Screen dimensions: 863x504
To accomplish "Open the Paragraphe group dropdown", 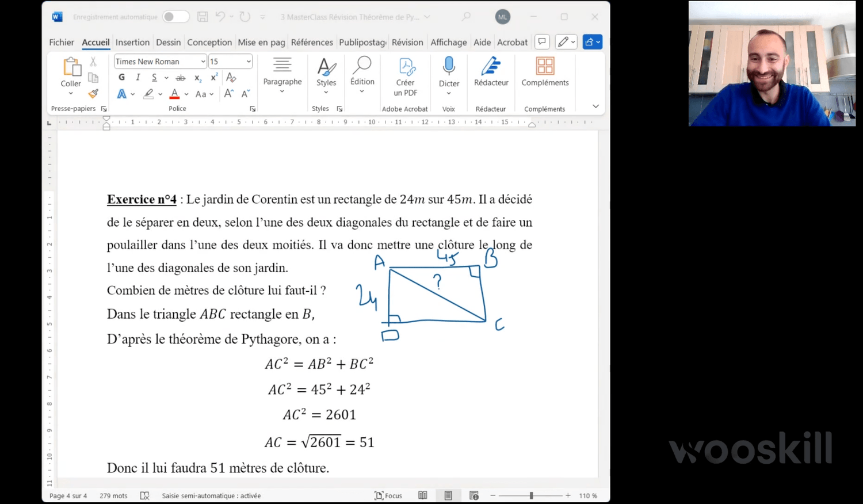I will pos(282,75).
